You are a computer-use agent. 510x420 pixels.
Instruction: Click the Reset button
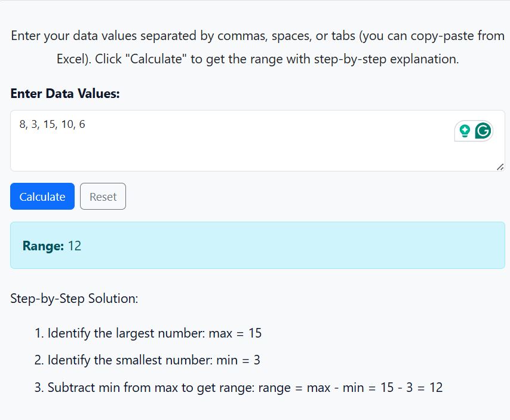(x=103, y=197)
